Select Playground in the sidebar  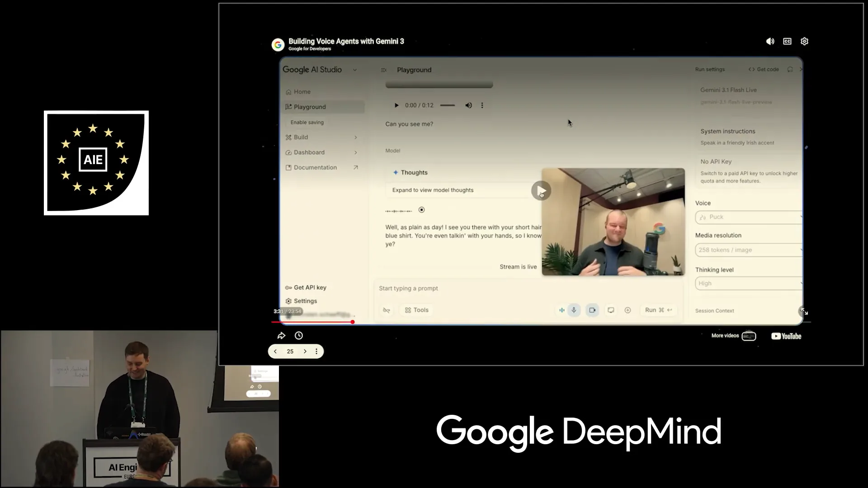point(324,107)
